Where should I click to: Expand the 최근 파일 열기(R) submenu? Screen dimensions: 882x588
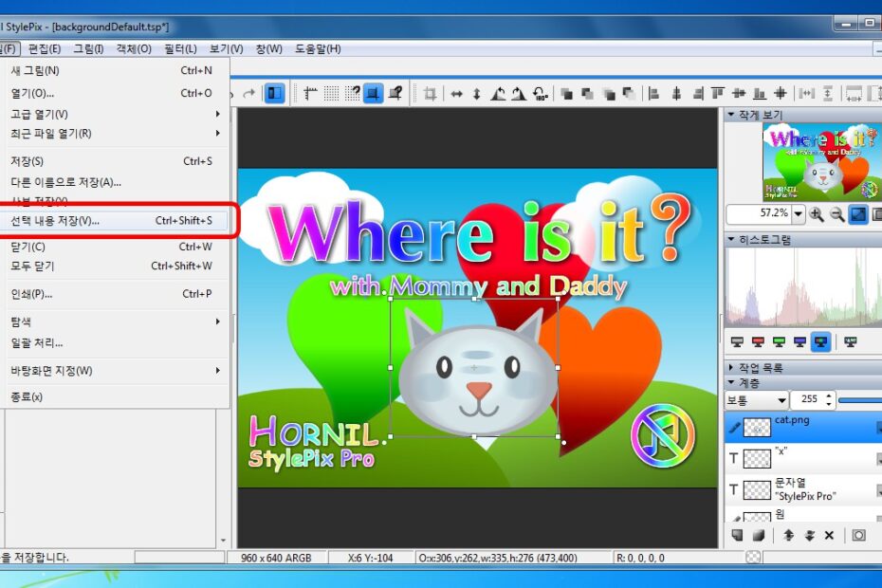pyautogui.click(x=117, y=134)
